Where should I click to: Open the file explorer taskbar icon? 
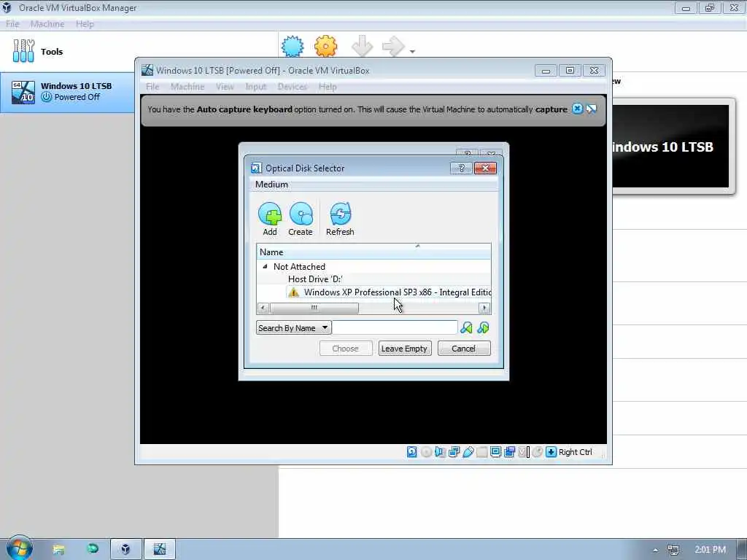(x=58, y=550)
